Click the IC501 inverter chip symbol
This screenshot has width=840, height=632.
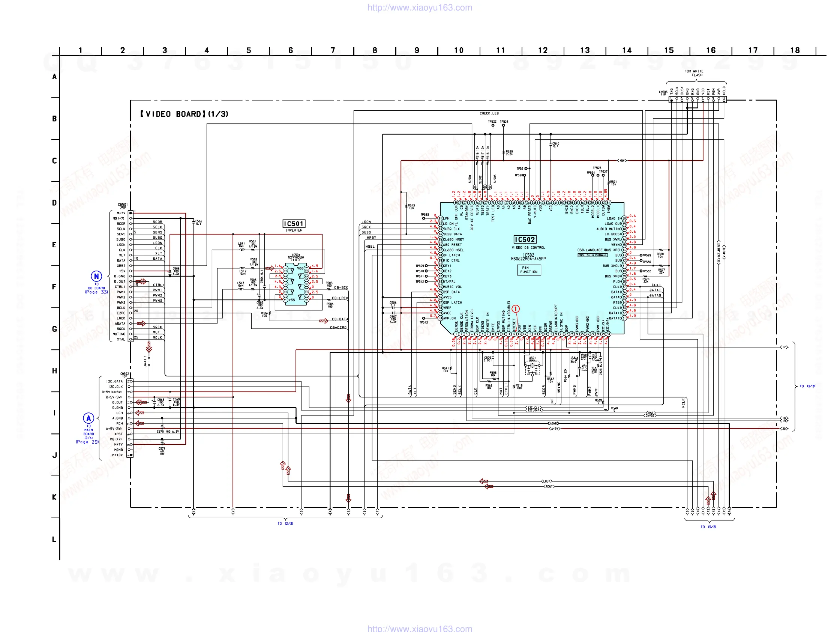point(296,283)
